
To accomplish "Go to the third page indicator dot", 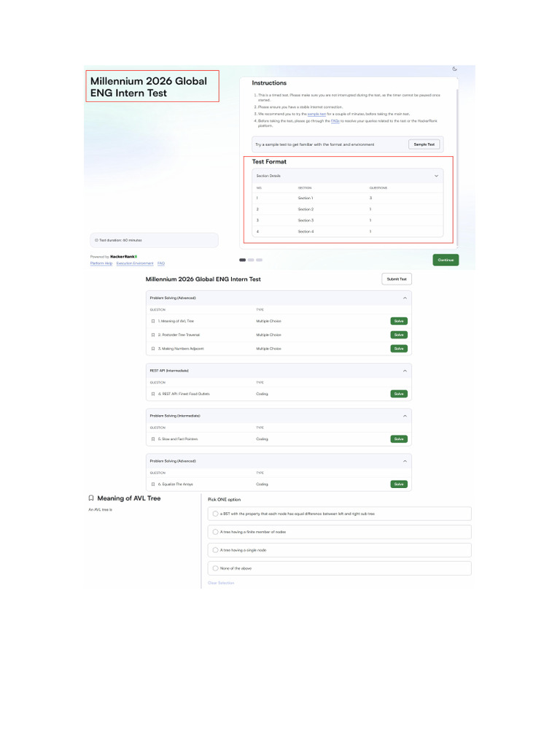I will (259, 260).
